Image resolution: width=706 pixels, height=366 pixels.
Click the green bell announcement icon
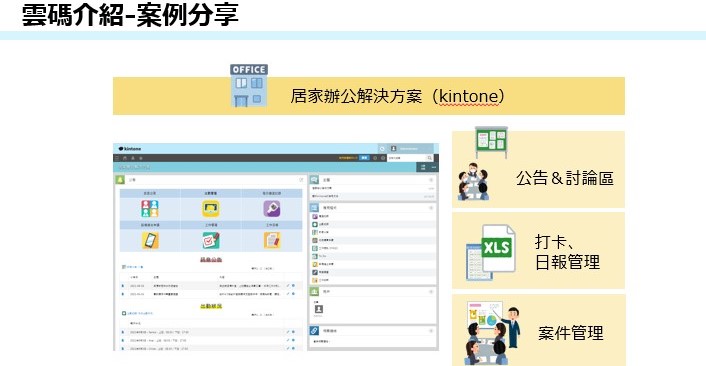(120, 180)
